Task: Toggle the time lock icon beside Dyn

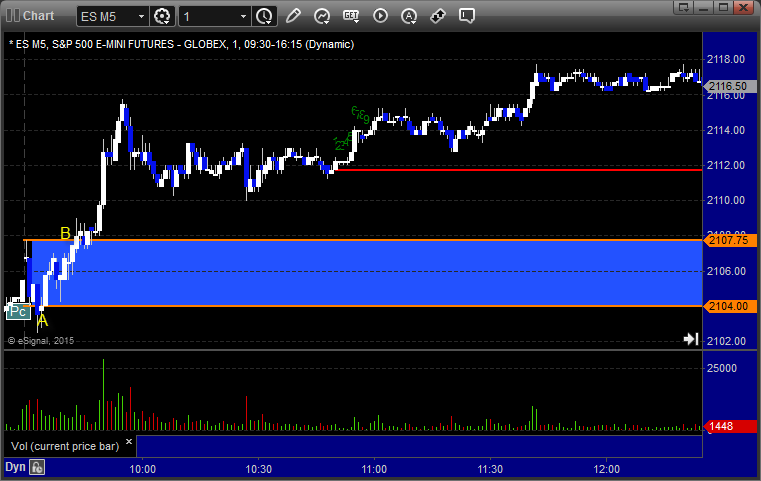Action: click(x=37, y=467)
